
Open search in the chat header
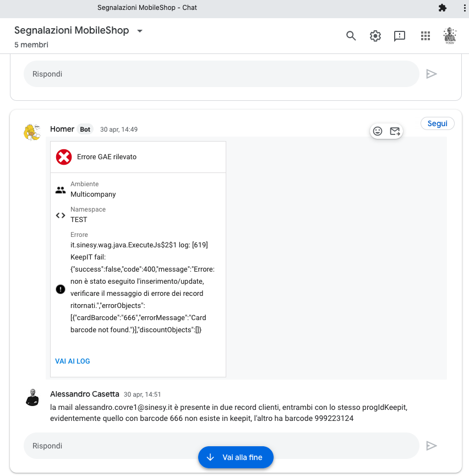[351, 36]
